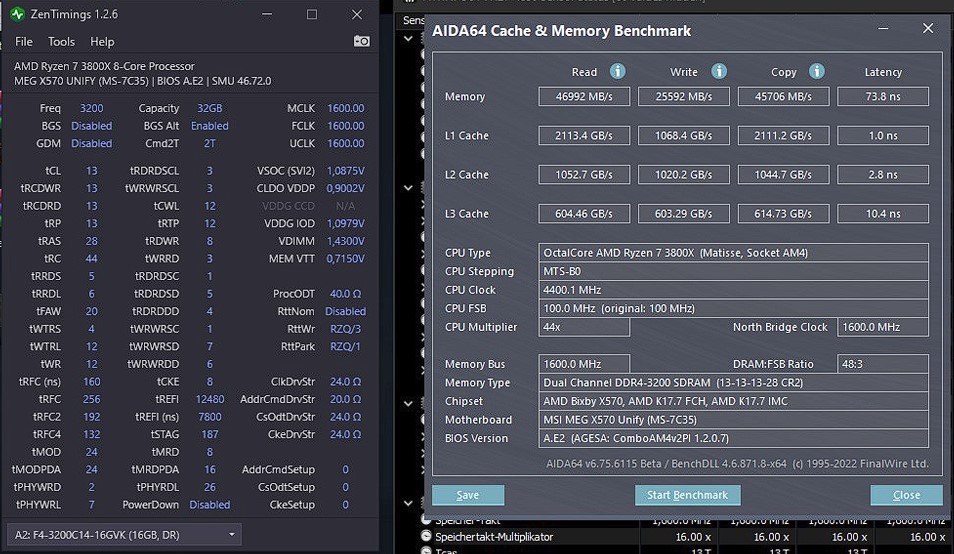The image size is (954, 554).
Task: Click the tREFI (ns) value 7800
Action: coord(209,417)
